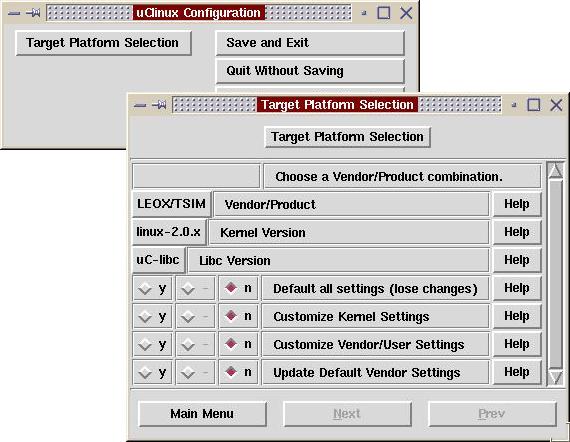Click the scrollbar down arrow in option list

556,378
